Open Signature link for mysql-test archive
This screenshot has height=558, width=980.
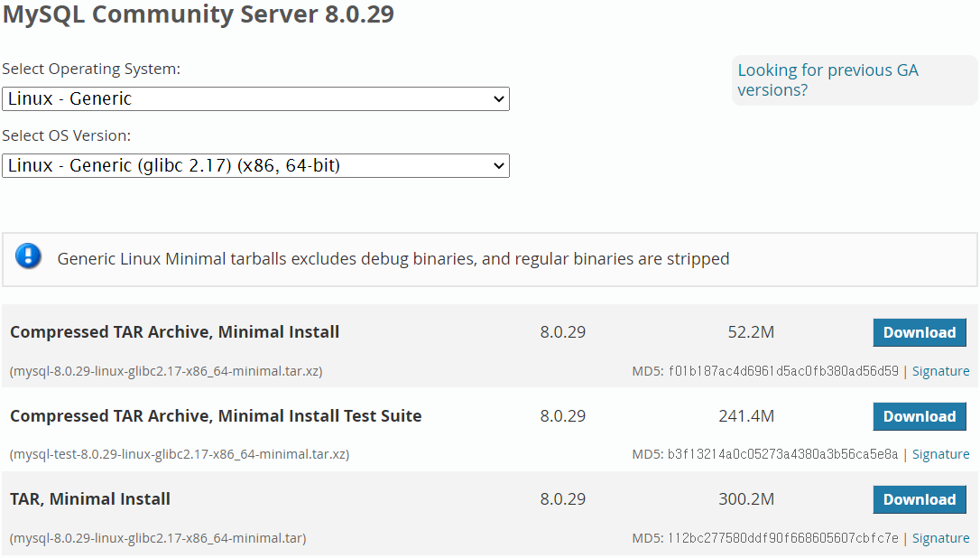tap(940, 454)
